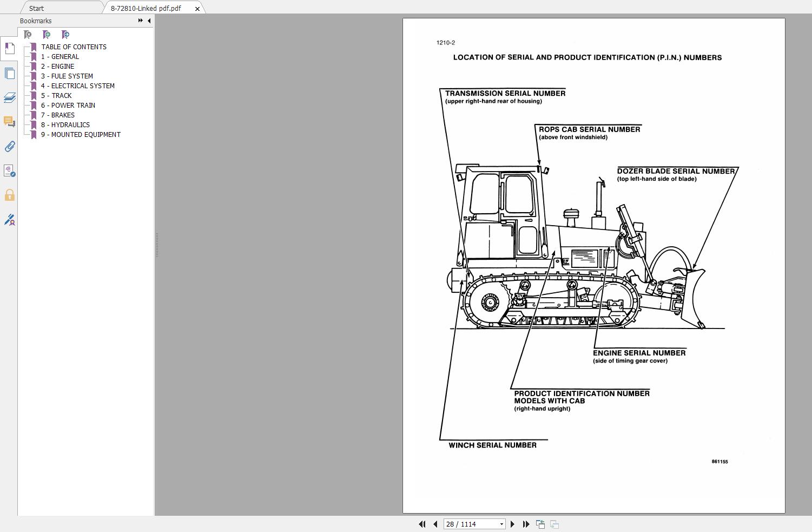Image resolution: width=812 pixels, height=532 pixels.
Task: Open the 8 - HYDRAULICS bookmark
Action: 65,124
